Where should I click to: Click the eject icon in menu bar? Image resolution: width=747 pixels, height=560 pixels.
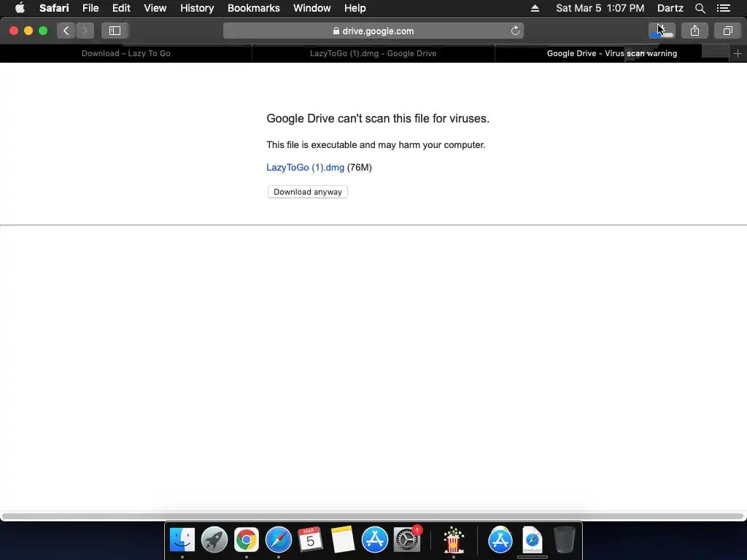click(x=535, y=8)
